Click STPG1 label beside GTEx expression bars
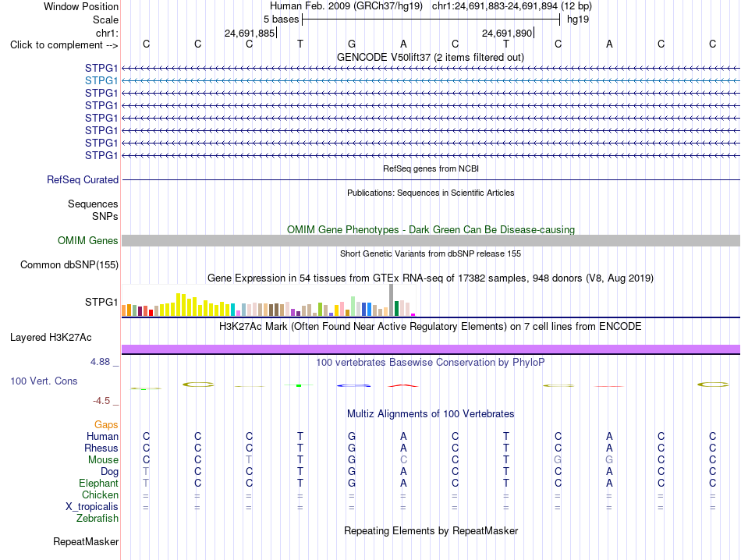 (101, 302)
